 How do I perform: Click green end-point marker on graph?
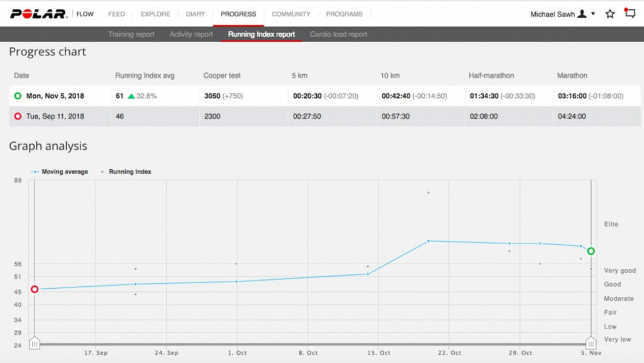pyautogui.click(x=591, y=251)
